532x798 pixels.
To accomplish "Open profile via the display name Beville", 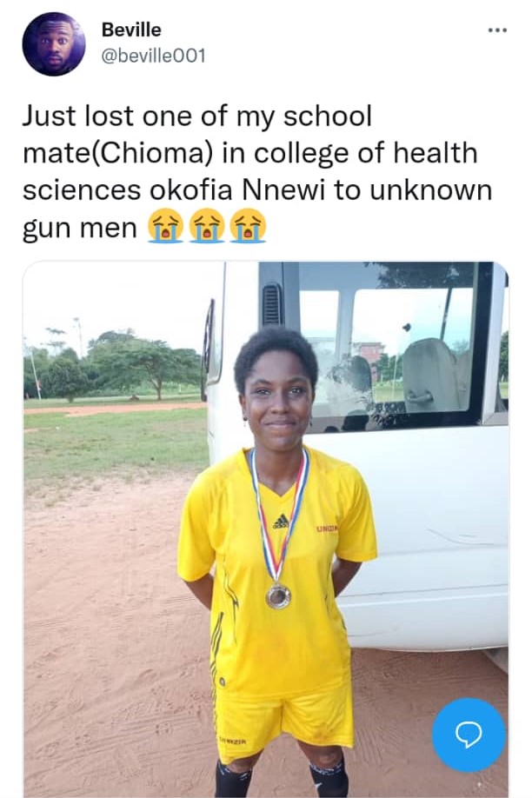I will (x=131, y=30).
